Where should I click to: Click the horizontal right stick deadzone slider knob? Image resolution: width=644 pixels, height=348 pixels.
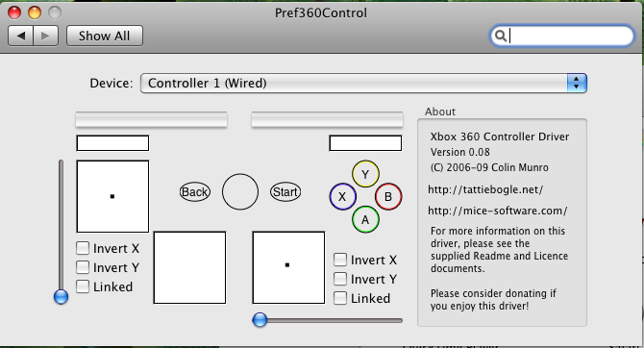[x=260, y=320]
